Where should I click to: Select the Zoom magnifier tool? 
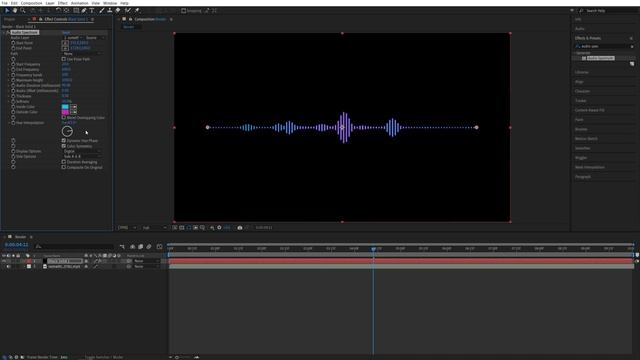click(x=23, y=11)
